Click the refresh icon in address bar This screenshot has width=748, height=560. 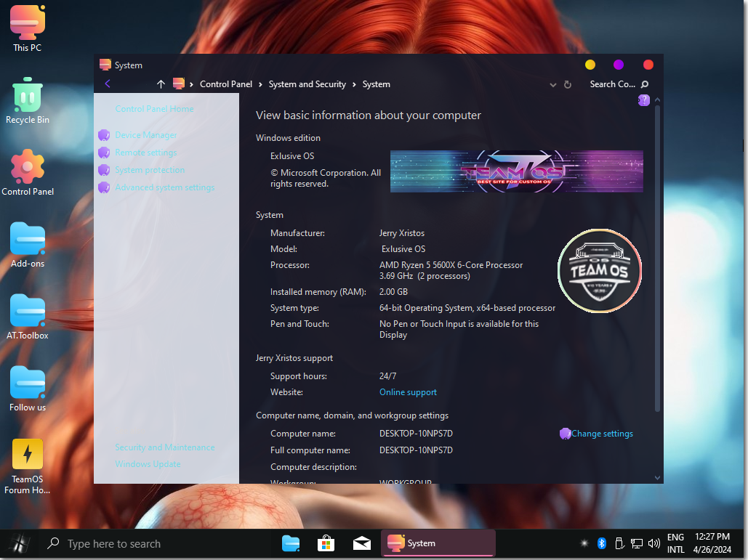(x=568, y=84)
